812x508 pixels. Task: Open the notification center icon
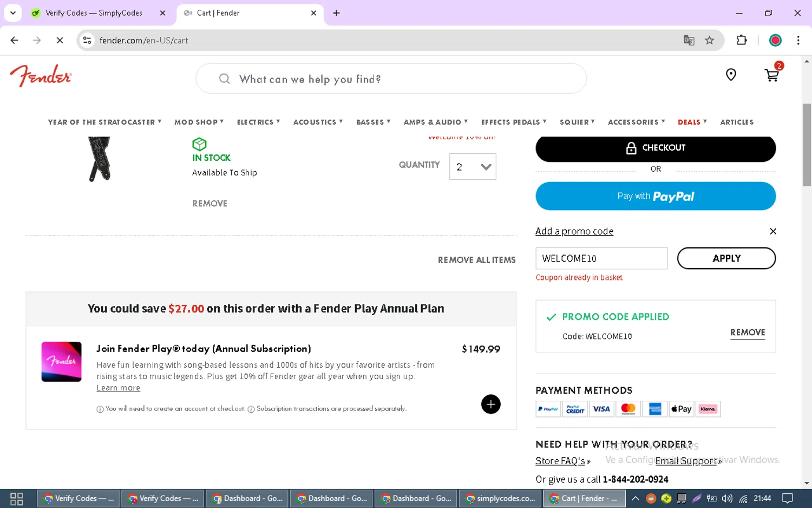788,498
